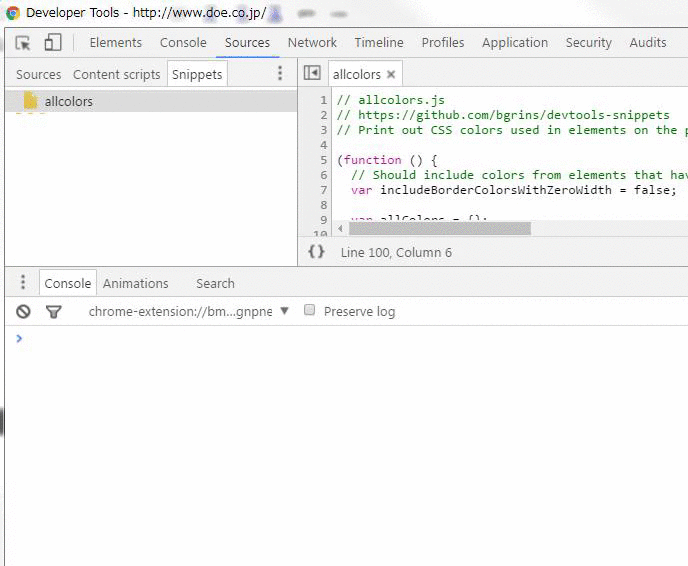
Task: Select the drawer Console tab
Action: [68, 283]
